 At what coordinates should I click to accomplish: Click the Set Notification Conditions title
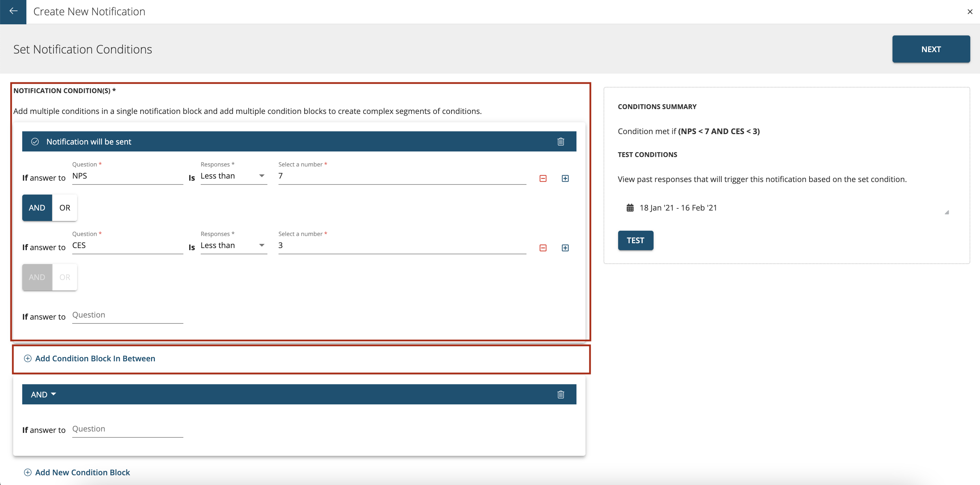[83, 49]
